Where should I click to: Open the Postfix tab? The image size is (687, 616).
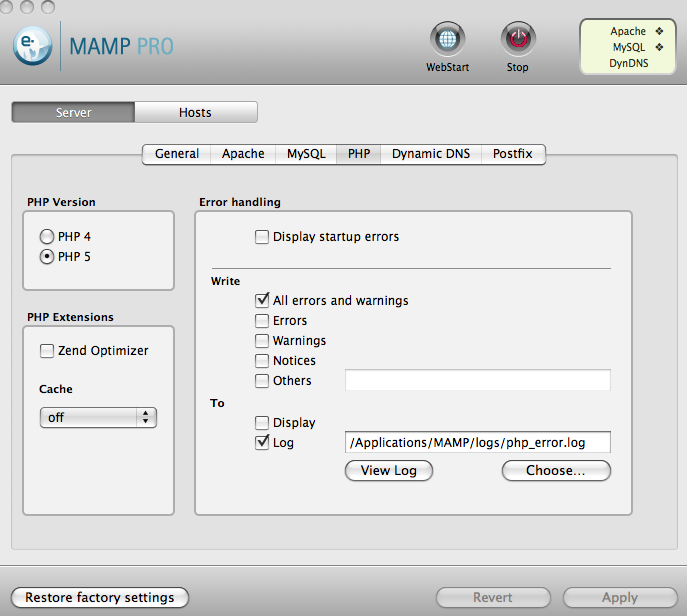pos(513,154)
